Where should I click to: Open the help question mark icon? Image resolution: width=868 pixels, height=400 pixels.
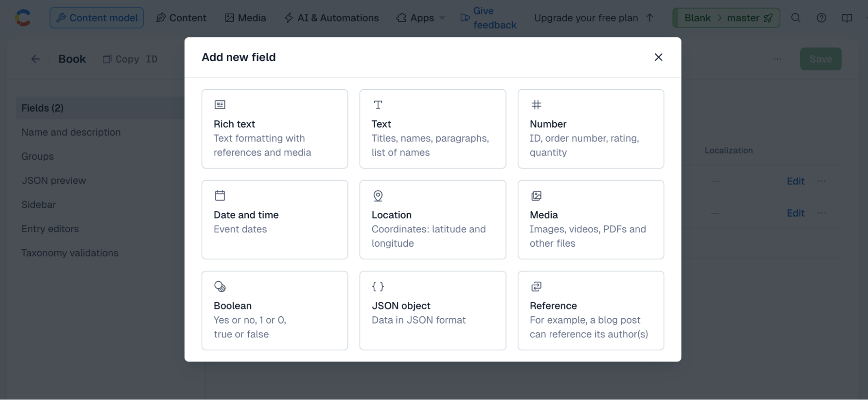point(821,18)
